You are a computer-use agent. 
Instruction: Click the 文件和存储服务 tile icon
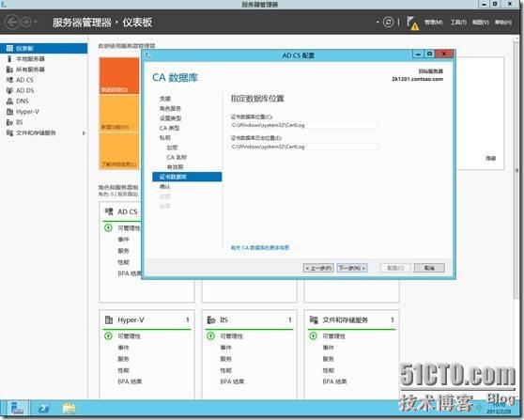coord(314,319)
